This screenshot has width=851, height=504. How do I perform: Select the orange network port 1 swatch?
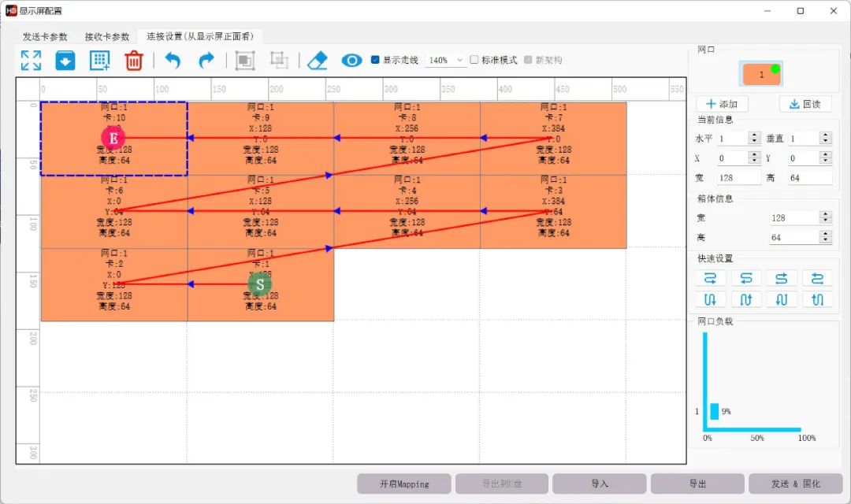coord(761,74)
